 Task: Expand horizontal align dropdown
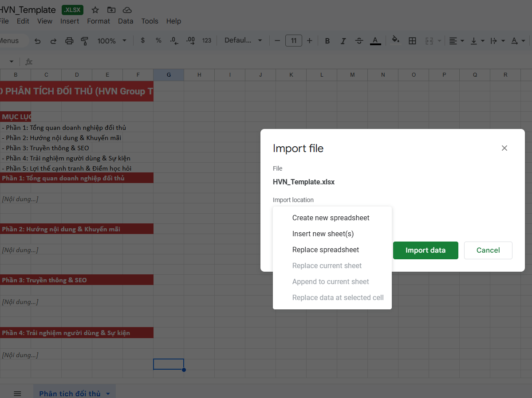point(462,41)
